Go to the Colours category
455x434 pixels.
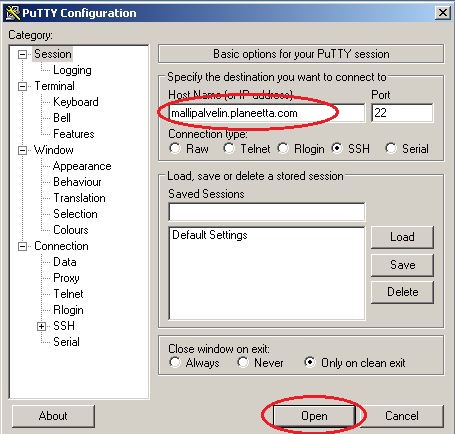(x=71, y=230)
